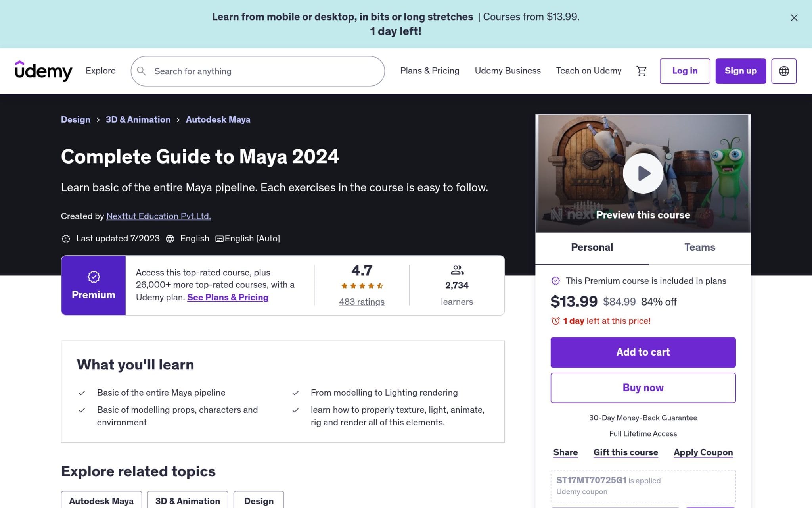Click the '30-Day Money-Back Guarantee' text

(643, 418)
